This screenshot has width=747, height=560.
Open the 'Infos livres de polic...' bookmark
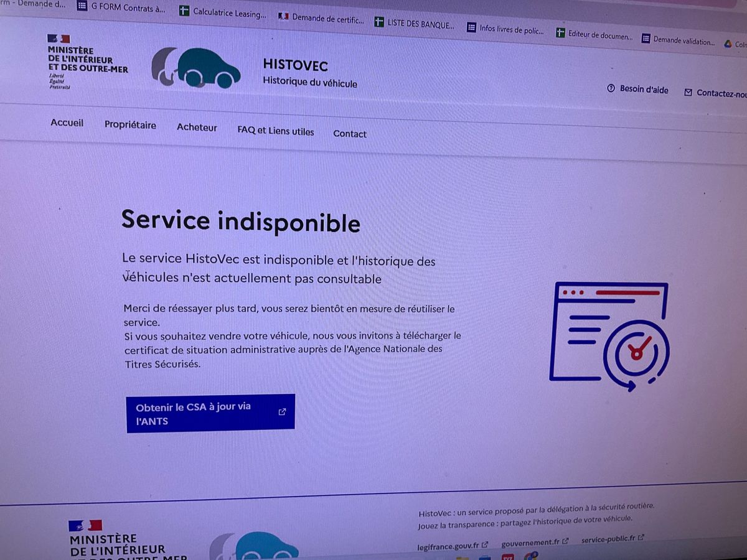505,29
